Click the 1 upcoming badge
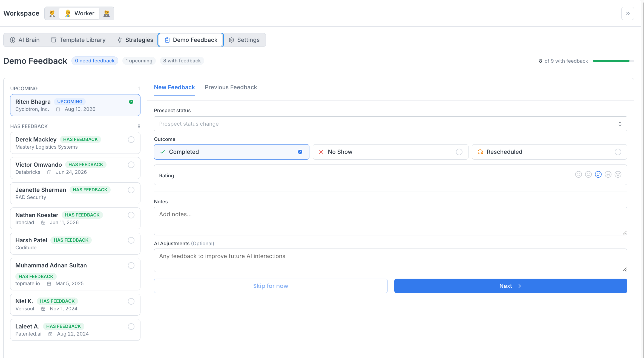This screenshot has height=358, width=644. point(139,61)
